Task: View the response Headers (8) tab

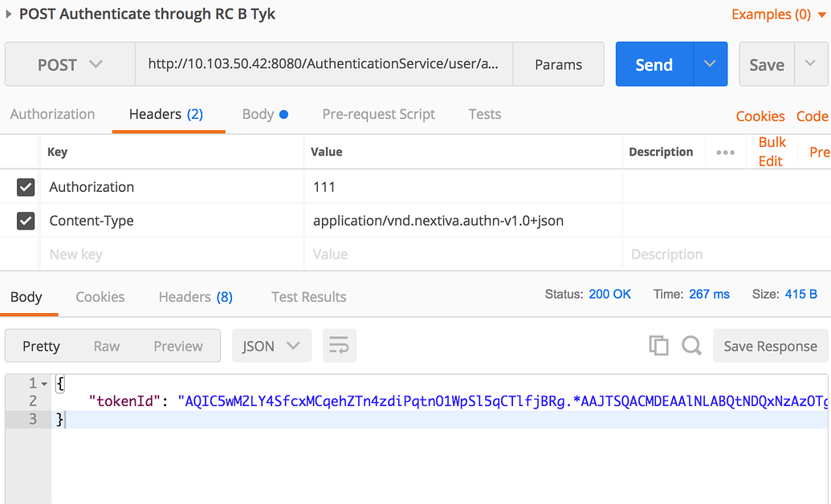Action: click(194, 297)
